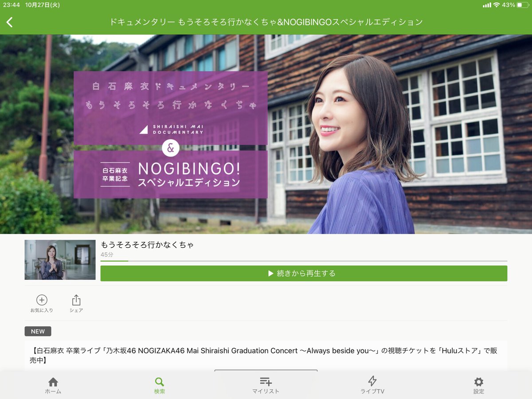This screenshot has width=532, height=399.
Task: Tap the お気に入り plus icon
Action: click(x=42, y=300)
